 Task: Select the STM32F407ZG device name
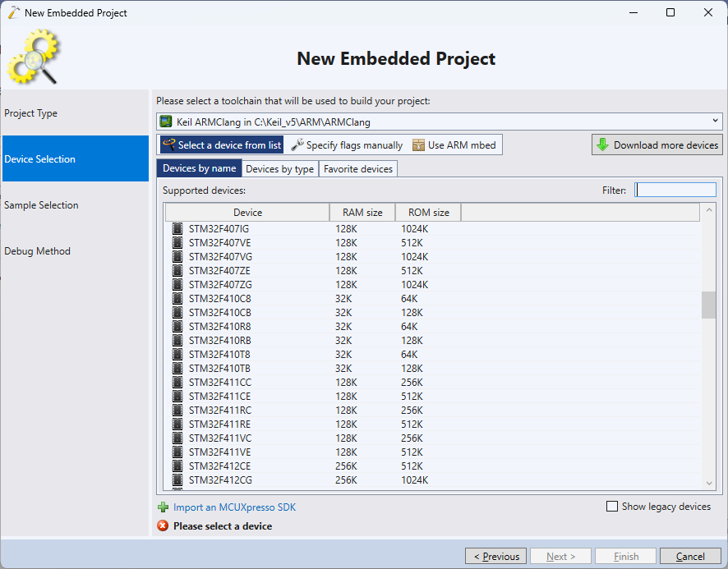(220, 284)
